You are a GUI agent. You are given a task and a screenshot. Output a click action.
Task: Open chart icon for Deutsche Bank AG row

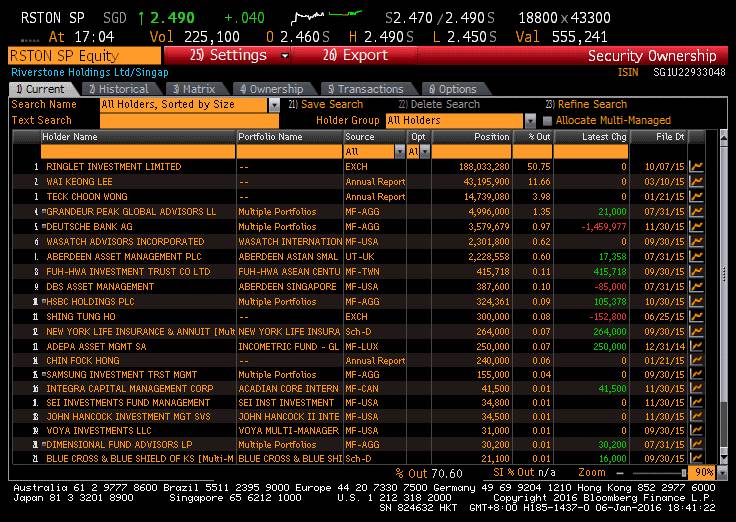point(696,227)
